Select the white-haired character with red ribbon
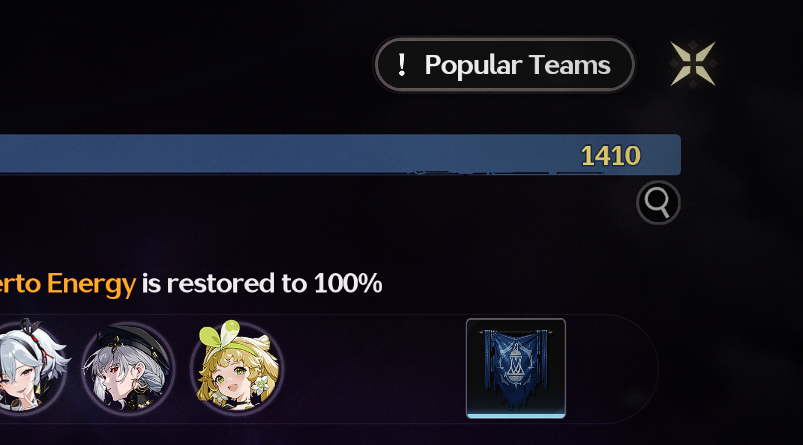The height and width of the screenshot is (445, 803). 32,366
